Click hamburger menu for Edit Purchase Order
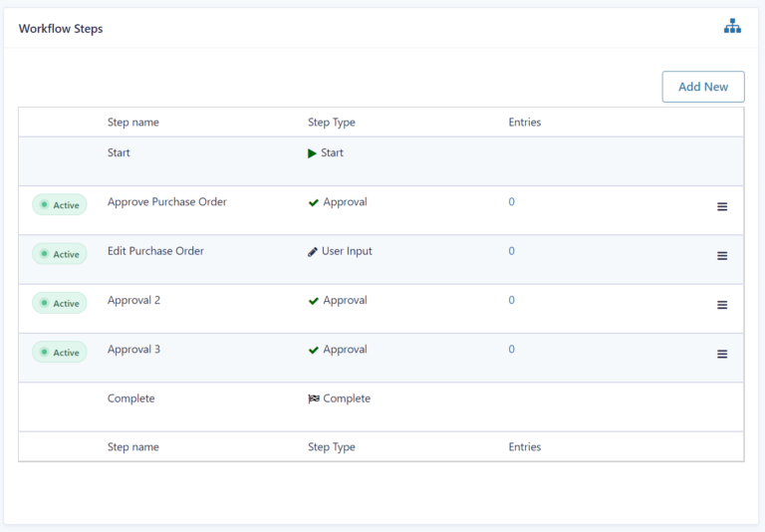 (x=722, y=256)
